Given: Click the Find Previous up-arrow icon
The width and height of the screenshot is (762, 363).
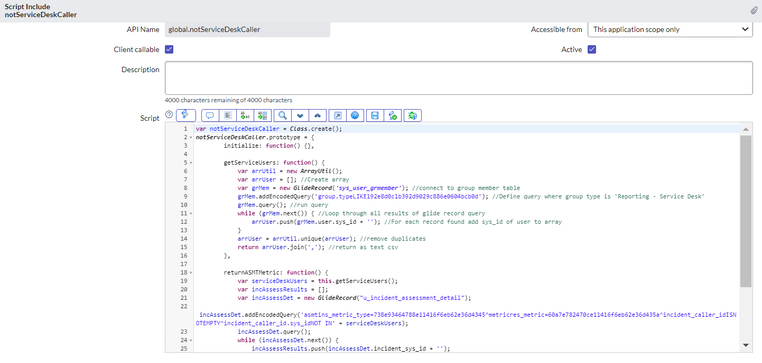Looking at the screenshot, I should click(317, 115).
